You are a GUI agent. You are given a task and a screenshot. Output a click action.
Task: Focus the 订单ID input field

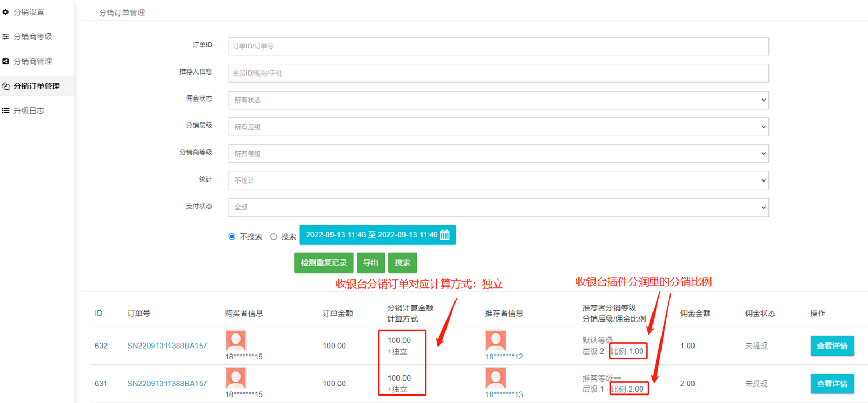pos(498,46)
